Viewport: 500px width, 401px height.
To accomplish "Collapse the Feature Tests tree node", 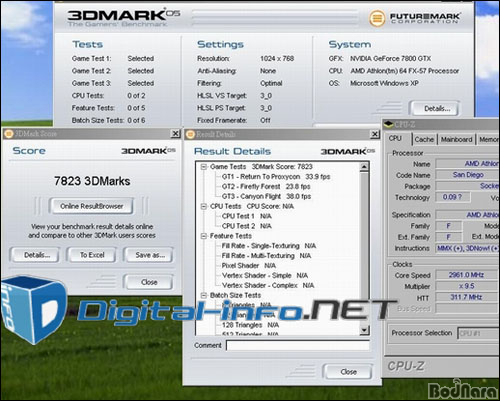I will 203,236.
